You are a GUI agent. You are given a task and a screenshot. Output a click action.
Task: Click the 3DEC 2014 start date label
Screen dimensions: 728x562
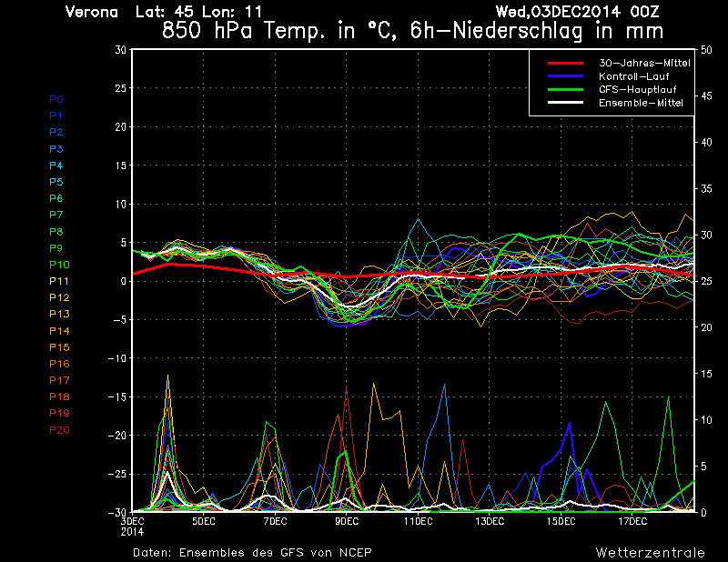[x=132, y=527]
